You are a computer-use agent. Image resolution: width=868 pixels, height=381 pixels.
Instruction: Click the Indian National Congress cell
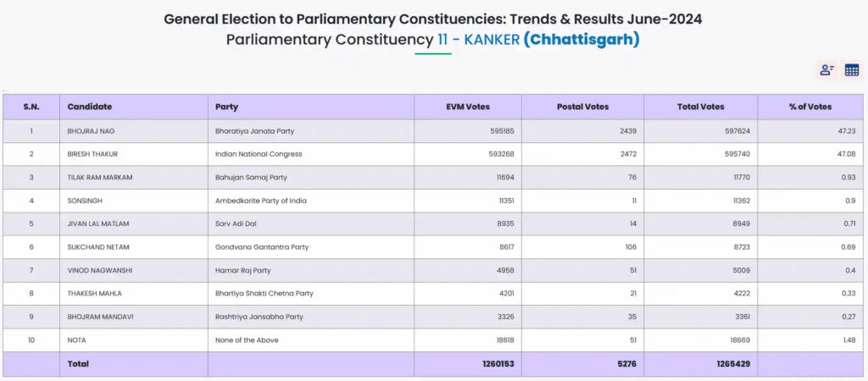(x=259, y=154)
